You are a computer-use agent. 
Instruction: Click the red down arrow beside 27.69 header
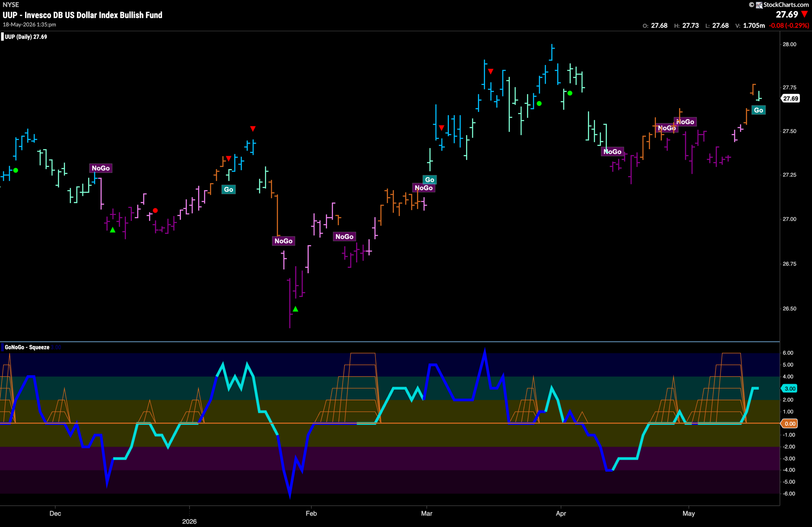804,14
